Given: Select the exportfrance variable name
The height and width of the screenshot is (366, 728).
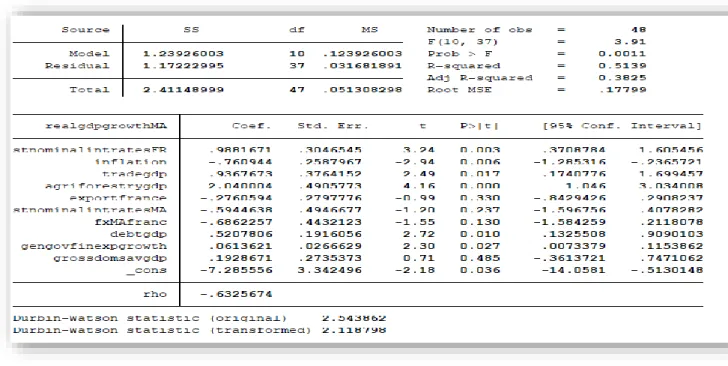Looking at the screenshot, I should 118,198.
